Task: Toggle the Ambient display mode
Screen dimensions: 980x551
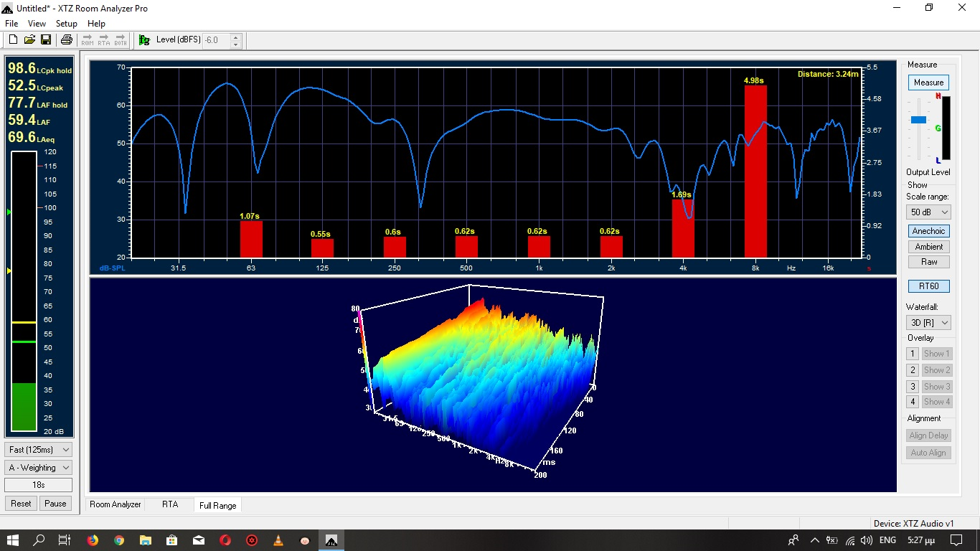Action: [x=928, y=247]
